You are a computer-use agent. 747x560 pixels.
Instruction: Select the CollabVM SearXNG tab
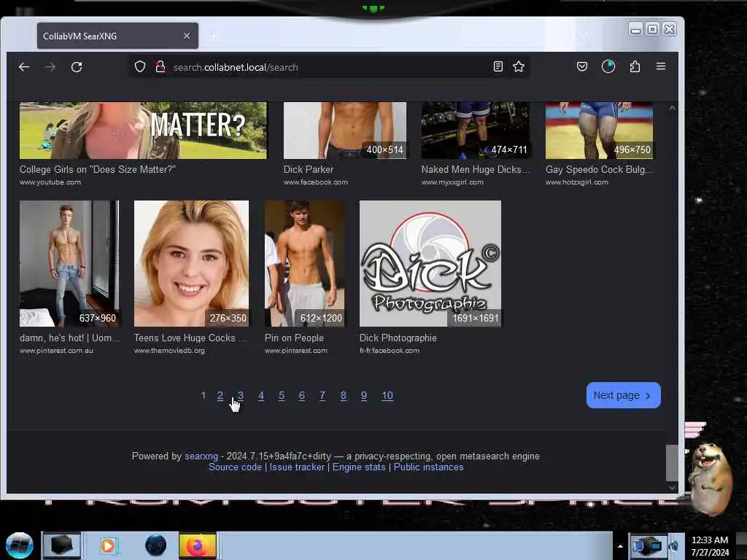[x=117, y=36]
